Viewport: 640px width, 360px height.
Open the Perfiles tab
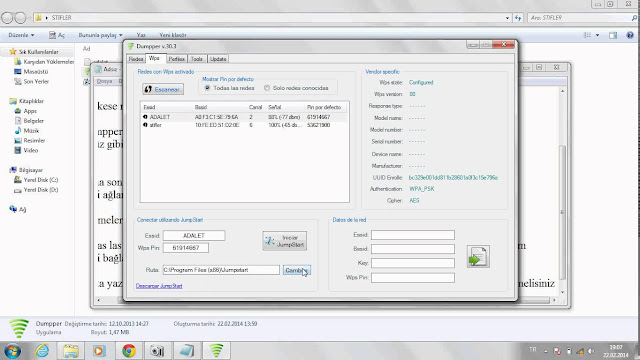coord(177,59)
